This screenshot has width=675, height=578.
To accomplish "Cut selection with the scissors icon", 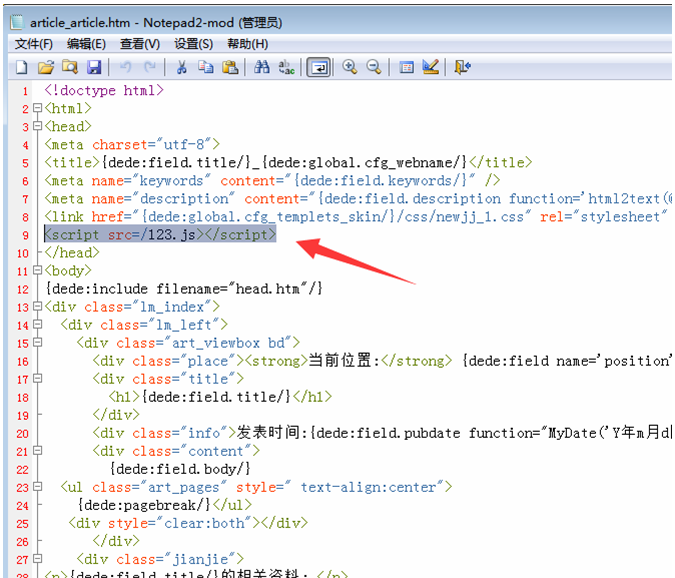I will (182, 67).
